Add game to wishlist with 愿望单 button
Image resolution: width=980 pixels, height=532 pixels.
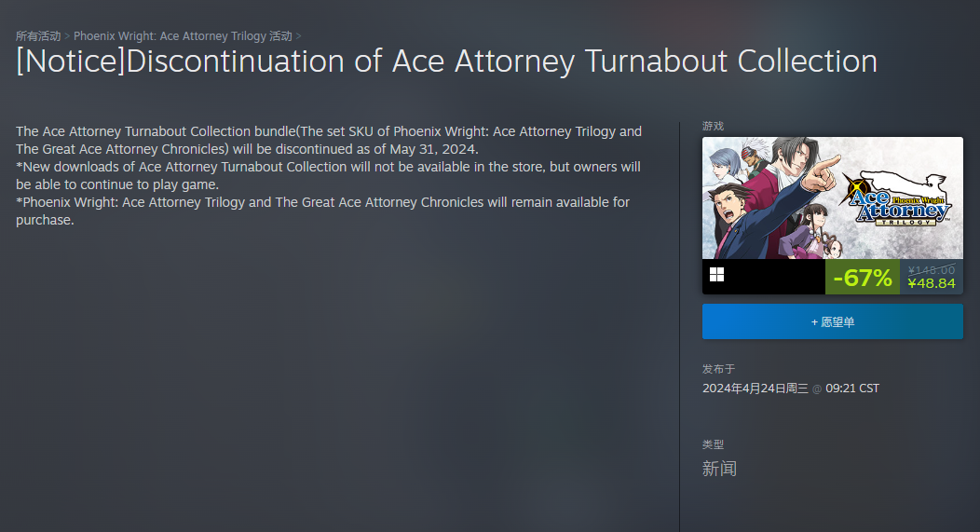pyautogui.click(x=832, y=321)
